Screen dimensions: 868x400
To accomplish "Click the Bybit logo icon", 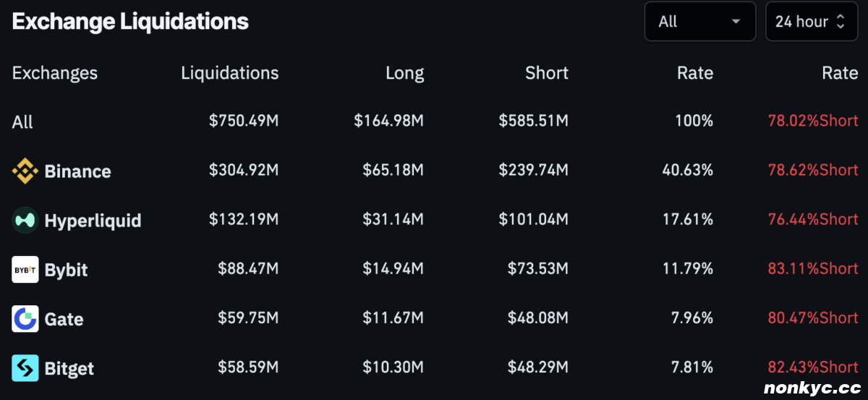I will point(25,270).
